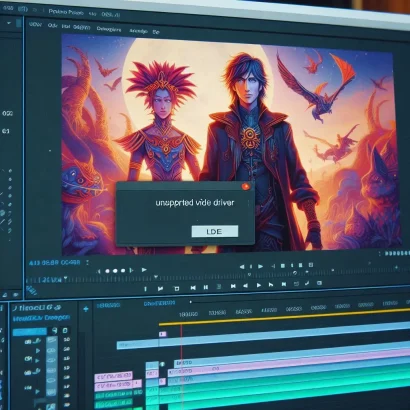
Task: Click the yellow work area bar above the timeline
Action: 284,317
